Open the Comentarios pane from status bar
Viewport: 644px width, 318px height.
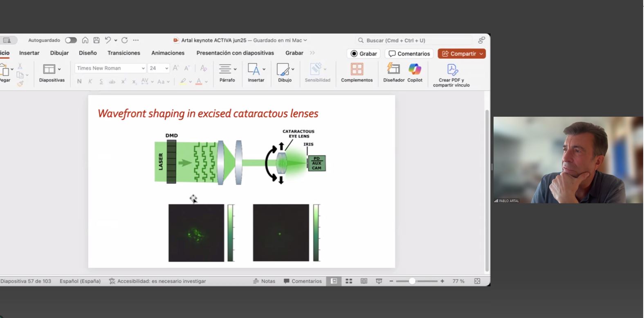[303, 281]
